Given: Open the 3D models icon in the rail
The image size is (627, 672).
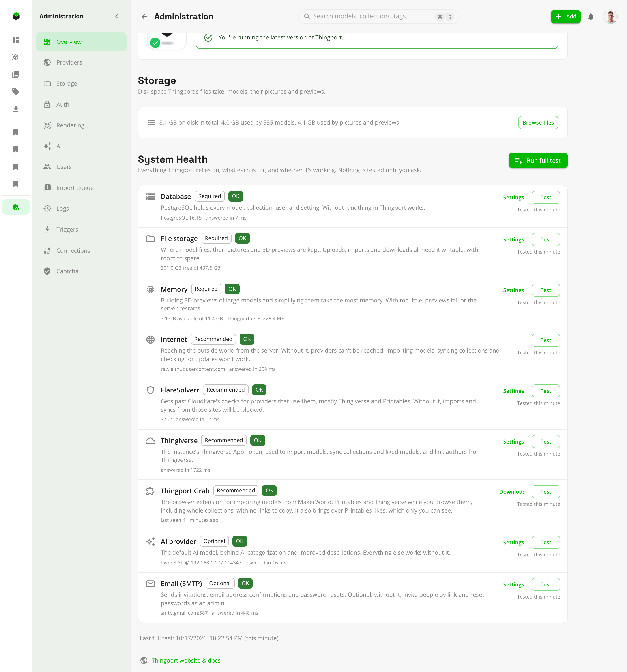Looking at the screenshot, I should [x=16, y=57].
